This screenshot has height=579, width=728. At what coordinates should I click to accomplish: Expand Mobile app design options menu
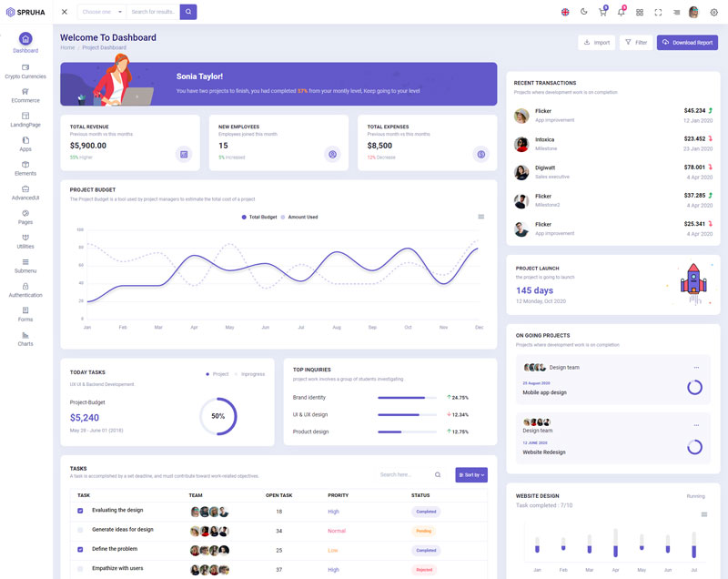(x=696, y=367)
